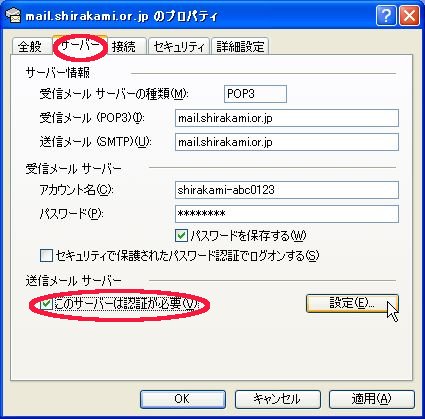425x419 pixels.
Task: Click the POP3 server type box
Action: [x=255, y=94]
